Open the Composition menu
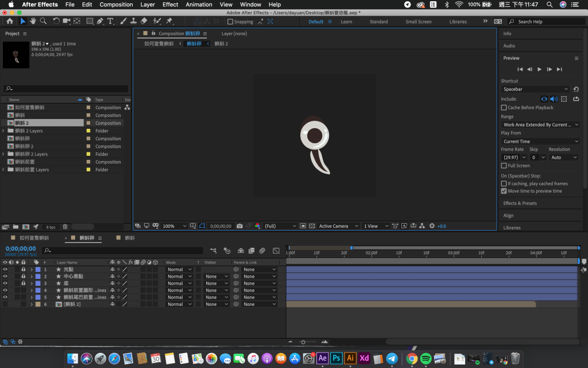 click(116, 5)
